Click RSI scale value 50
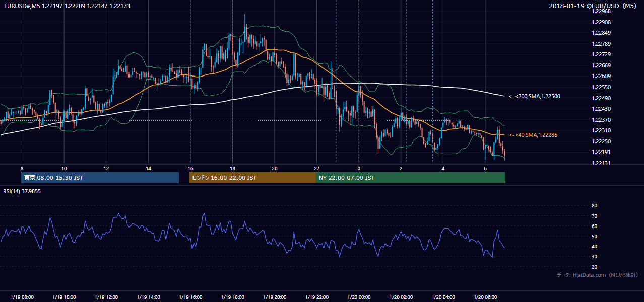This screenshot has height=302, width=644. 594,236
